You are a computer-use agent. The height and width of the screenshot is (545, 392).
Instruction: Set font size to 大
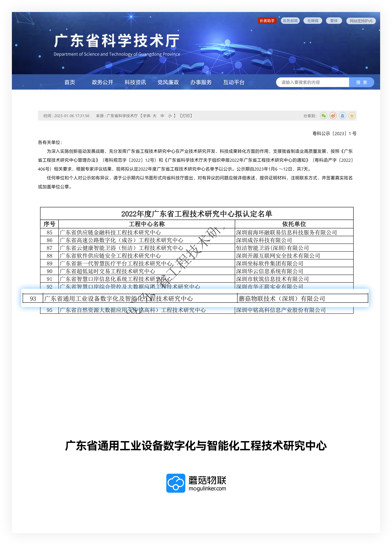[x=154, y=116]
